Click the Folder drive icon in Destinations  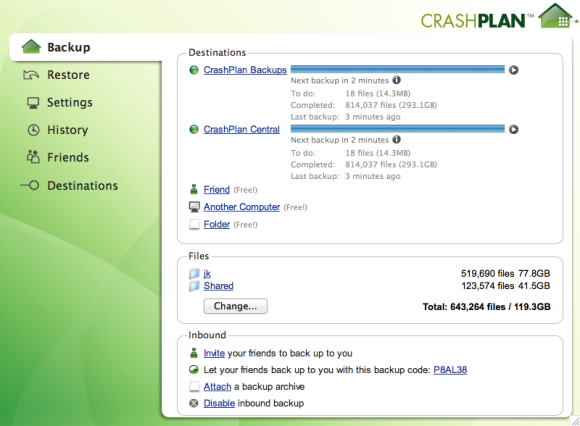(x=194, y=224)
